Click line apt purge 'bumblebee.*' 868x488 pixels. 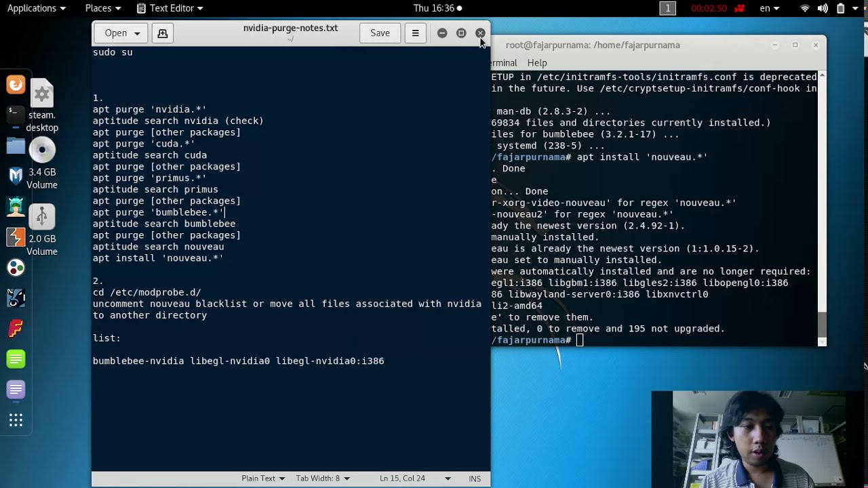[x=158, y=213]
